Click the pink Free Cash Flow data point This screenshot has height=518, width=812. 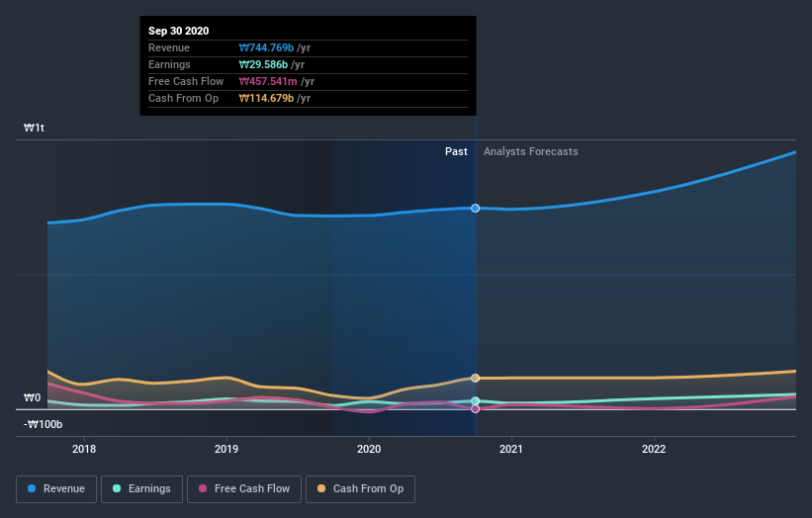click(x=476, y=409)
